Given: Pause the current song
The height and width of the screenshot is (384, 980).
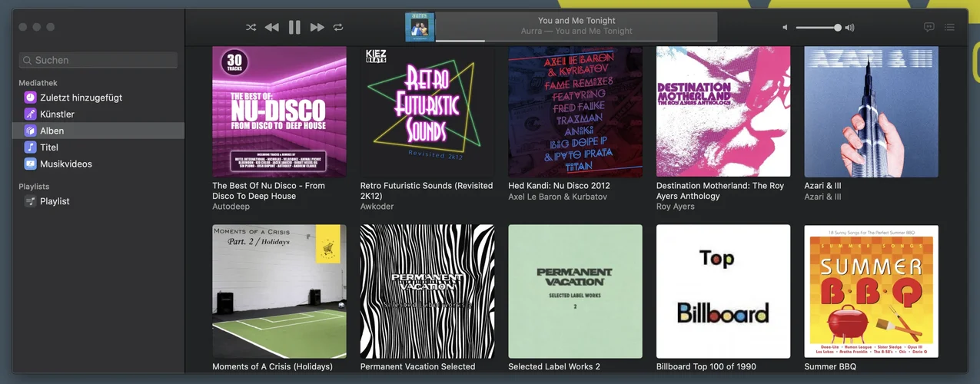Looking at the screenshot, I should click(x=294, y=27).
